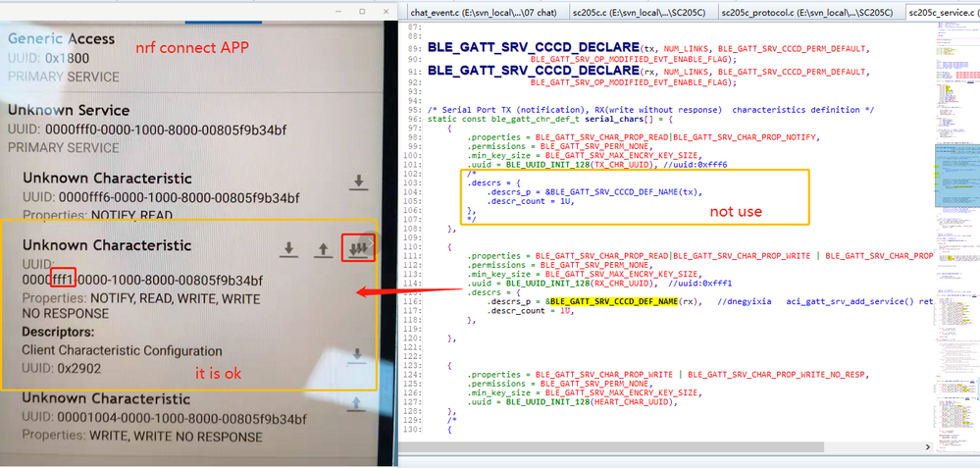Tap Properties: WRITE, WRITE NO RESPONSE line

142,437
